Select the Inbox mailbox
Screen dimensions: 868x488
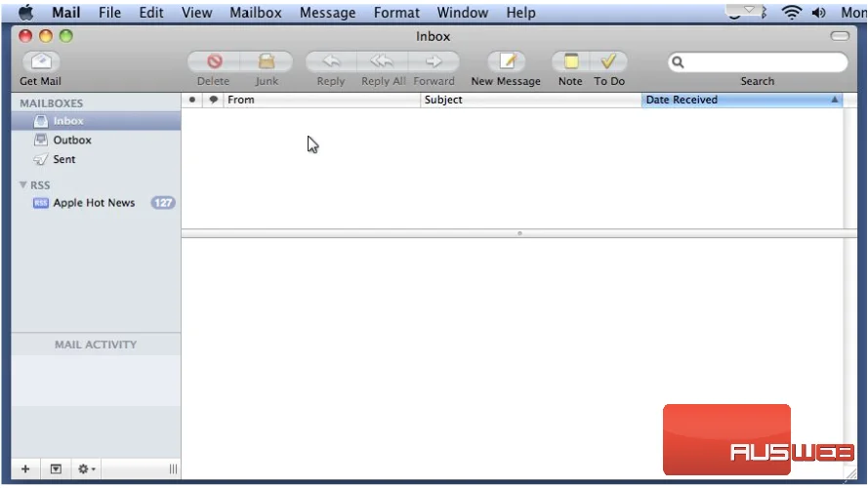[x=96, y=121]
